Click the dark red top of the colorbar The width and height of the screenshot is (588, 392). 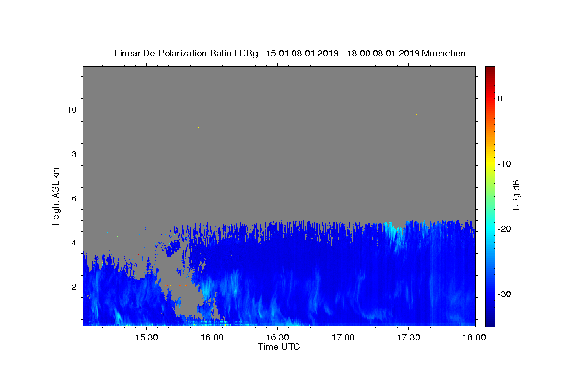[x=490, y=70]
